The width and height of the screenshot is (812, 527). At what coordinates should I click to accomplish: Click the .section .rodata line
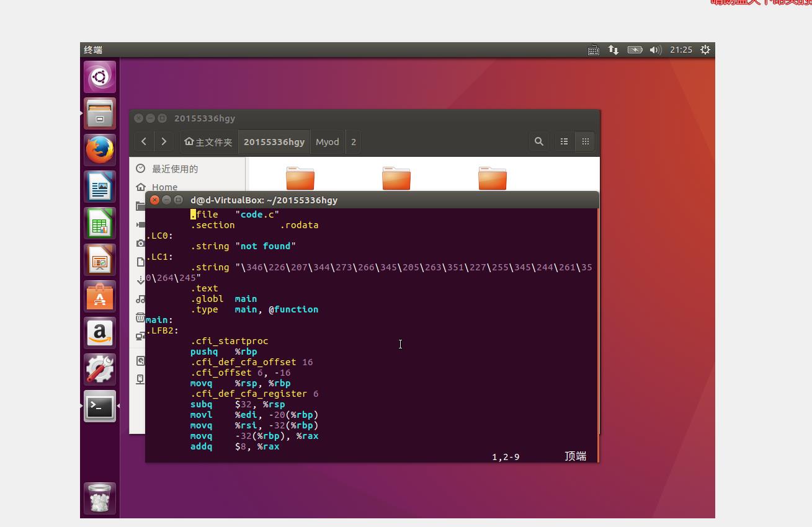254,225
